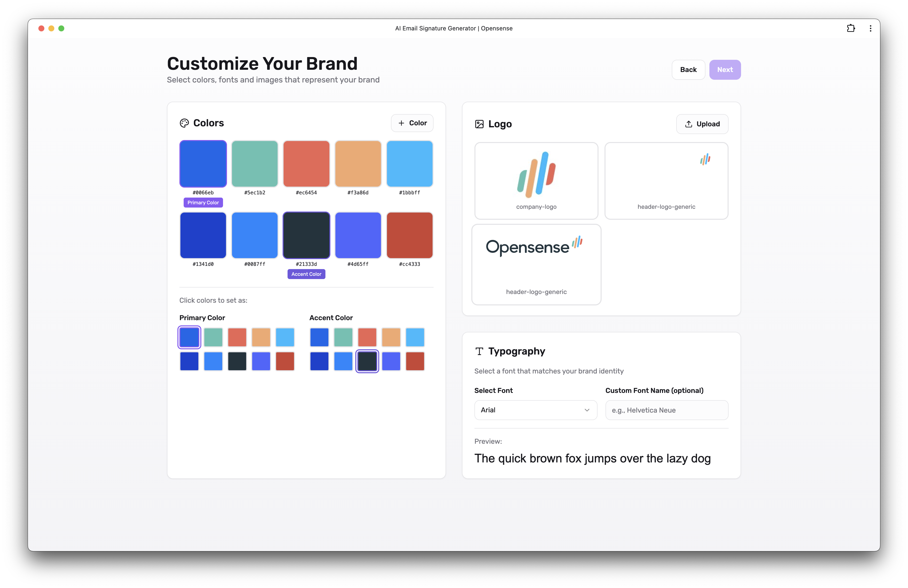The width and height of the screenshot is (908, 588).
Task: Open the browser extensions puzzle icon
Action: (851, 28)
